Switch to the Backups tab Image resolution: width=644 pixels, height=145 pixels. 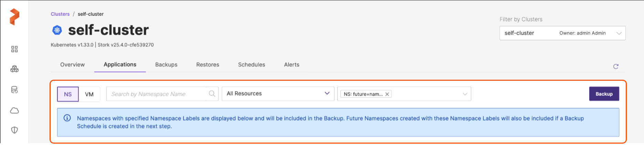coord(166,65)
